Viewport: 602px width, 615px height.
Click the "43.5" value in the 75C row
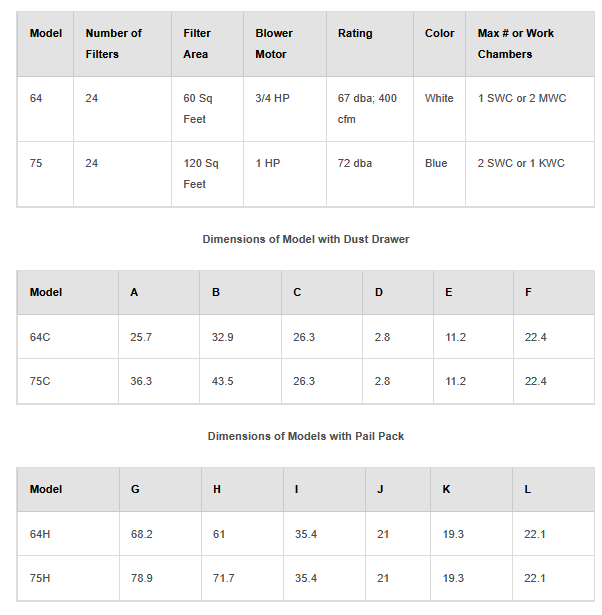coord(223,381)
